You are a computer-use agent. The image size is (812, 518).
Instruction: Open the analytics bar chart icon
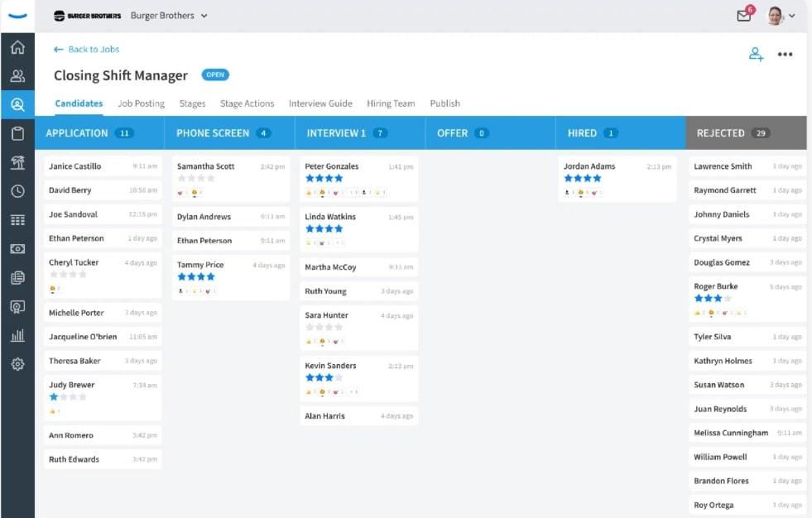click(18, 335)
